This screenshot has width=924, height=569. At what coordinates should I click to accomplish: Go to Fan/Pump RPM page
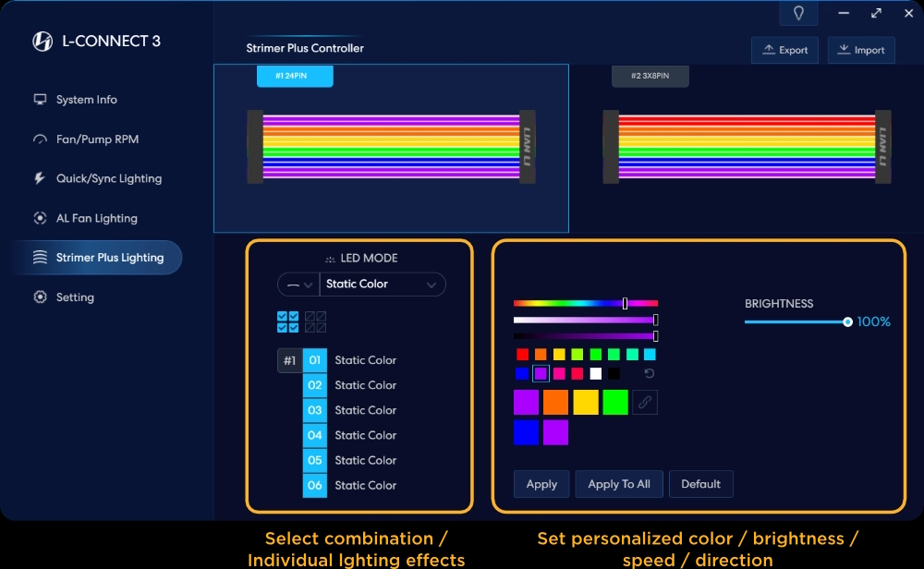point(97,139)
